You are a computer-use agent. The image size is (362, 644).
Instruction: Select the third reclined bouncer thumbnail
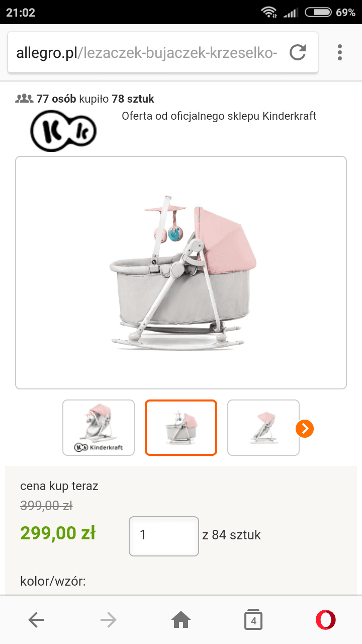263,428
